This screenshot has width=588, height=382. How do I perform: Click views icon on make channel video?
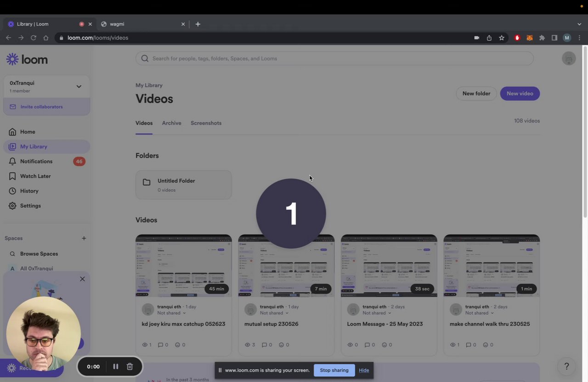452,345
